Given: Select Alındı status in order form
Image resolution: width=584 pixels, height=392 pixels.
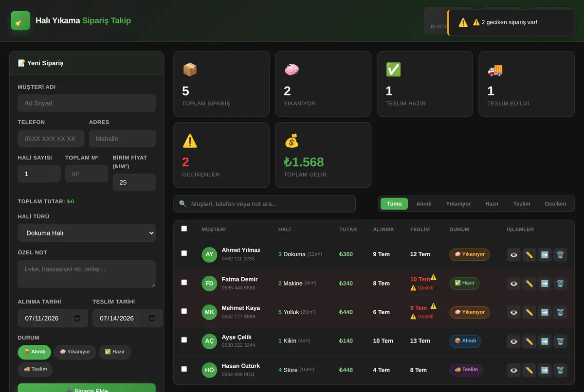Looking at the screenshot, I should tap(35, 352).
